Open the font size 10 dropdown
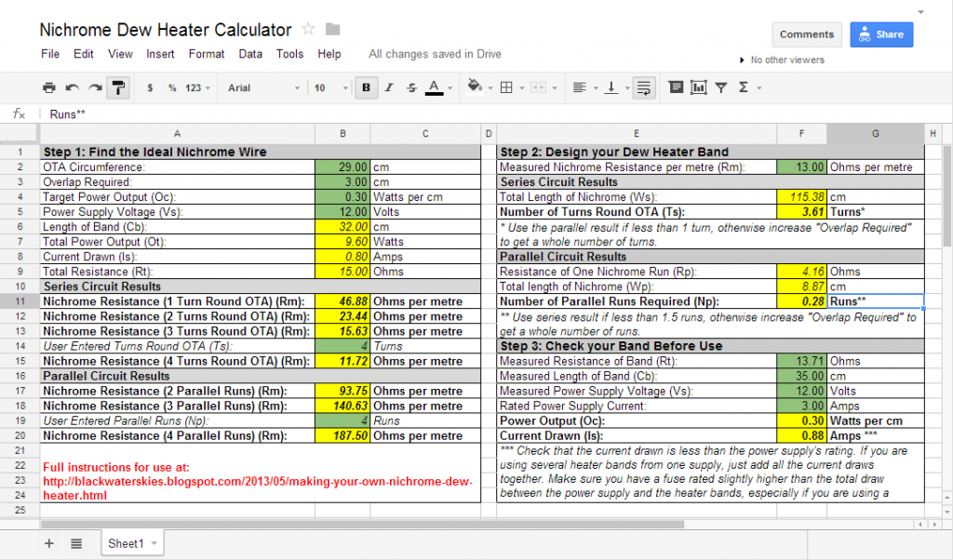The width and height of the screenshot is (953, 560). pyautogui.click(x=330, y=88)
